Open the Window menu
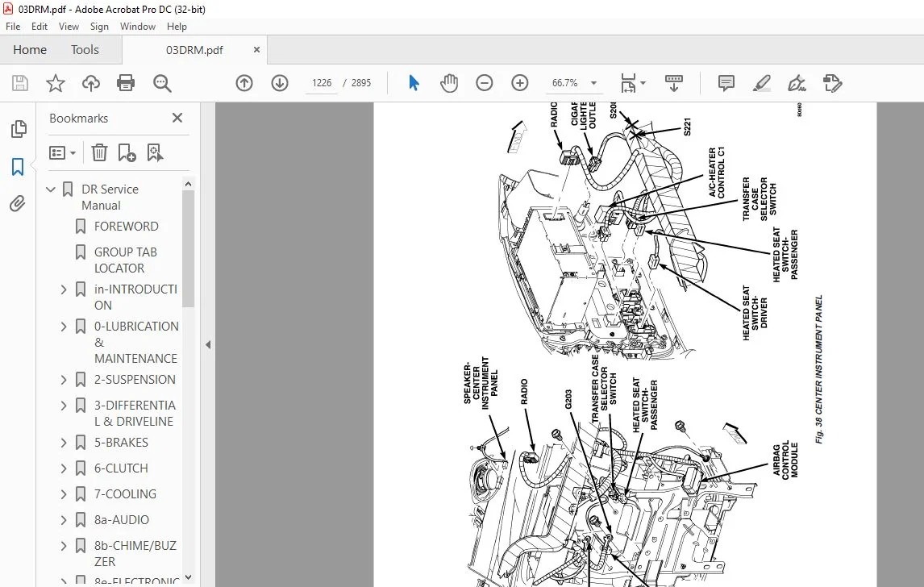Viewport: 924px width, 587px height. [137, 27]
